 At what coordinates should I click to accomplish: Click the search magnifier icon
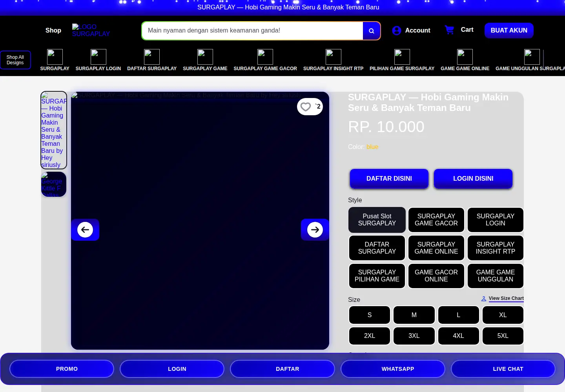coord(372,31)
